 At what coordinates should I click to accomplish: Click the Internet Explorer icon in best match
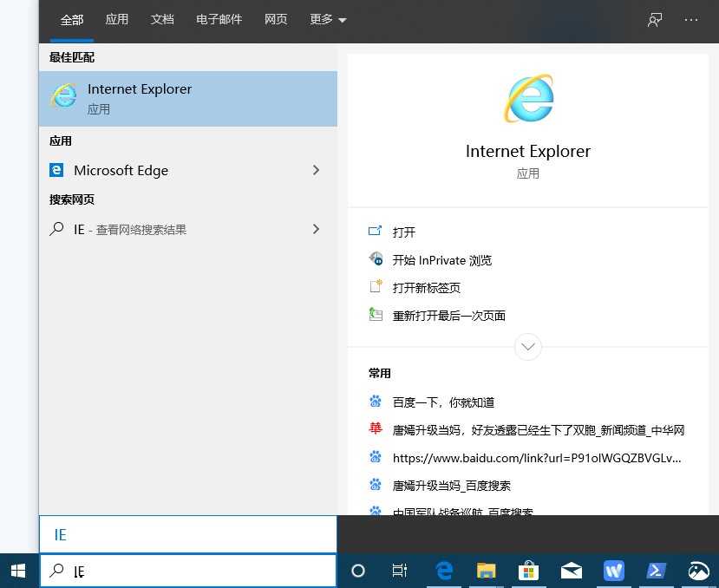[x=63, y=95]
